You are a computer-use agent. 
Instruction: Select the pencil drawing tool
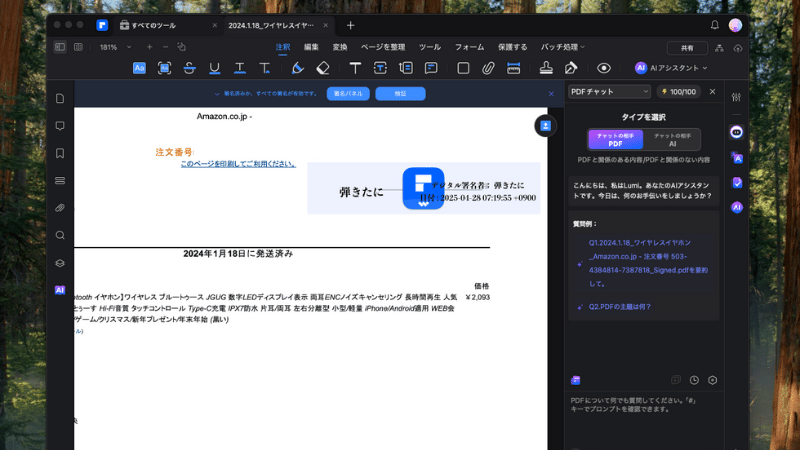[x=297, y=68]
